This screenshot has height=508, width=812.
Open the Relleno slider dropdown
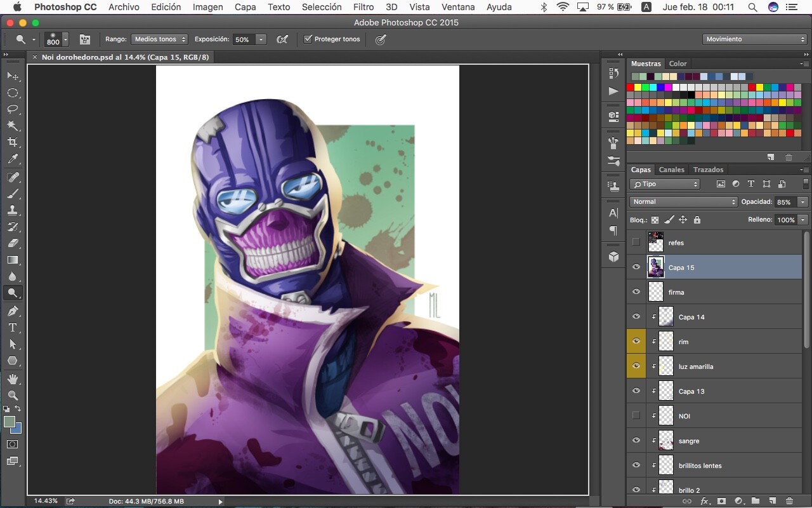[803, 220]
